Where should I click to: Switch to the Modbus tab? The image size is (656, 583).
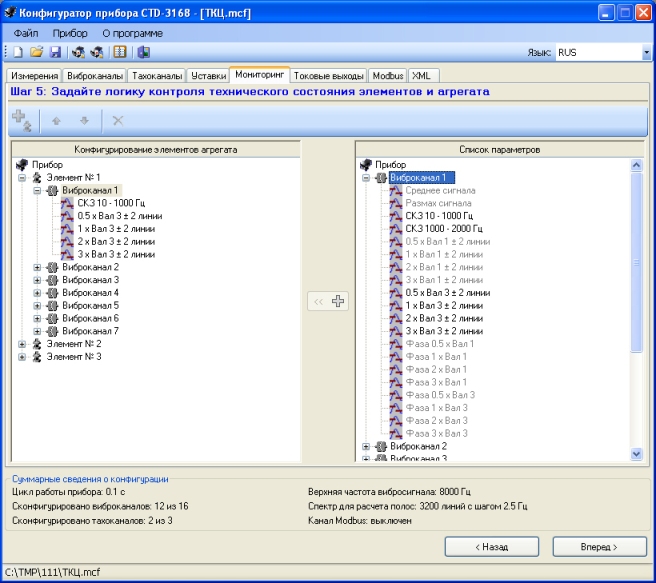point(387,75)
